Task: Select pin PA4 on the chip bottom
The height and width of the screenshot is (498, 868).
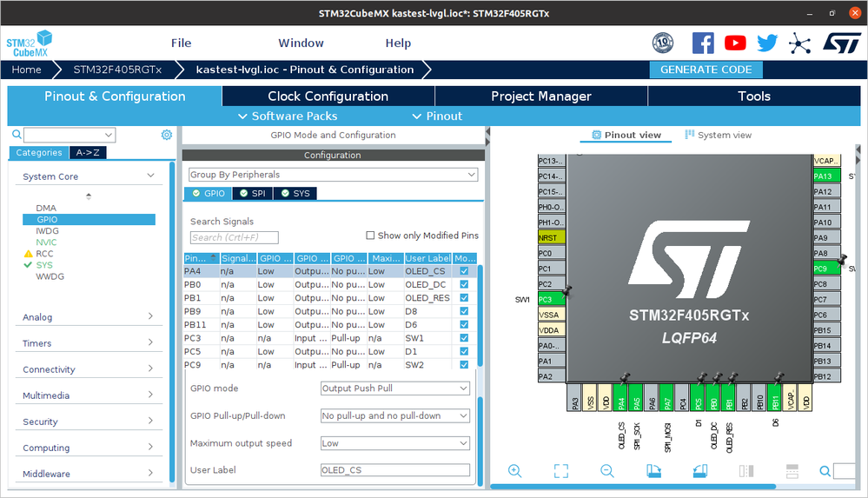Action: (x=621, y=397)
